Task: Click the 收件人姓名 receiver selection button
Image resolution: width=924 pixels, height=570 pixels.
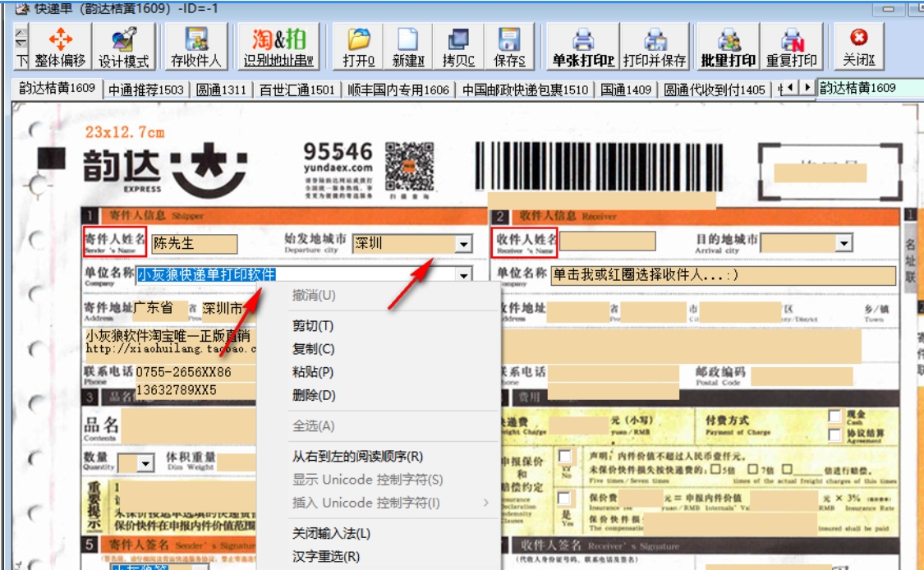Action: pyautogui.click(x=524, y=241)
